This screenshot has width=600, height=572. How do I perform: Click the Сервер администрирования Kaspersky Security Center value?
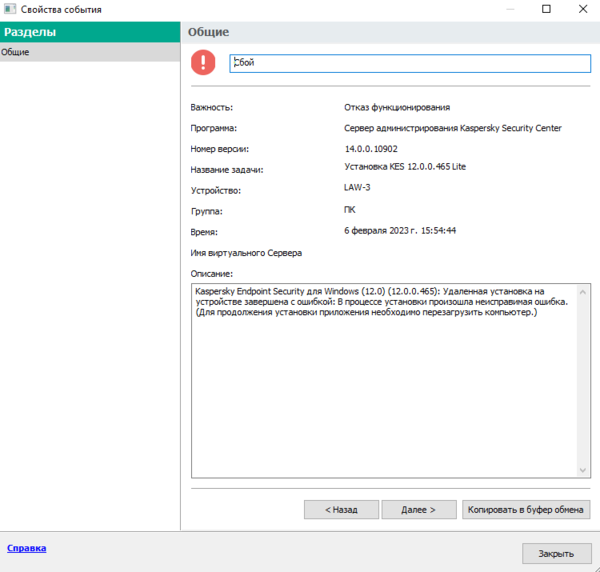452,128
